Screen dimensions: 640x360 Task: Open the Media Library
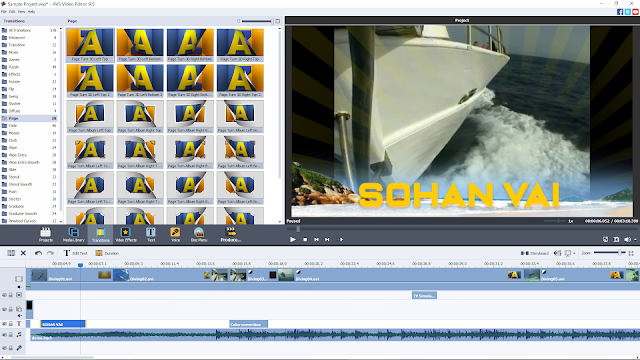pos(73,234)
